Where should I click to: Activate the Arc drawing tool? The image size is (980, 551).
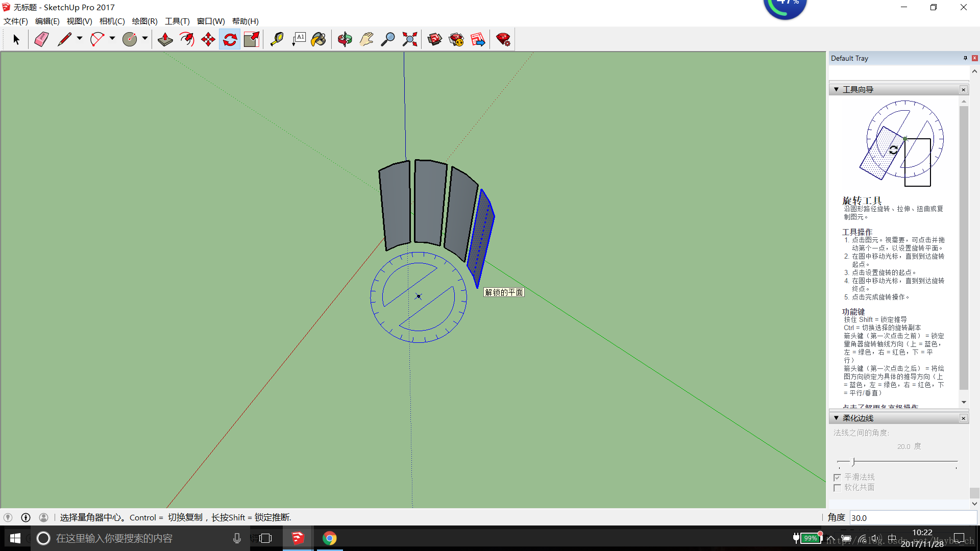click(x=97, y=39)
